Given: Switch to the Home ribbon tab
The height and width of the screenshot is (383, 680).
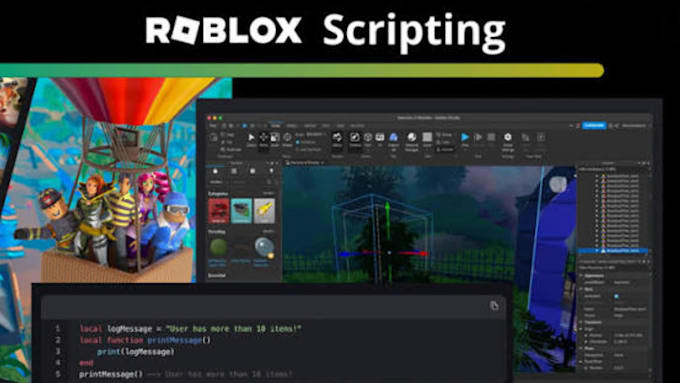Looking at the screenshot, I should [x=275, y=126].
